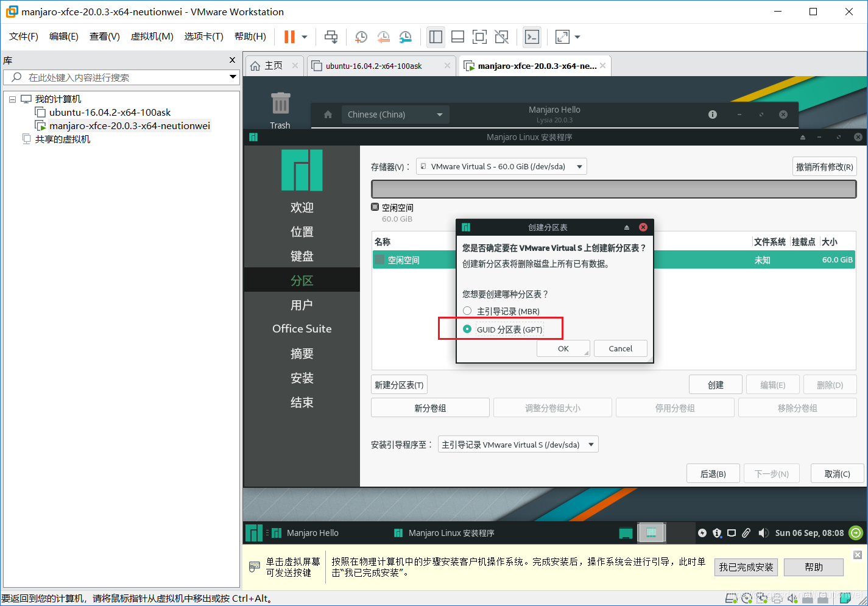Click the 创建 partition button
The width and height of the screenshot is (868, 606).
(716, 385)
